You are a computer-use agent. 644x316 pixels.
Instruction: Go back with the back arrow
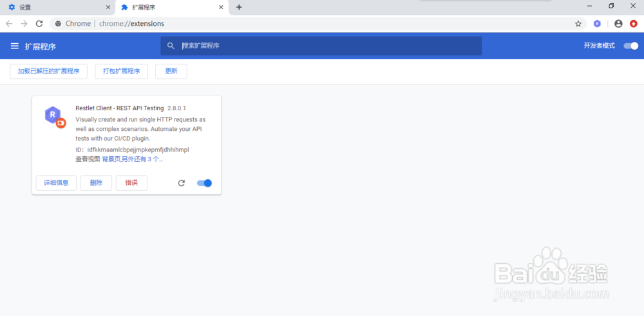tap(9, 24)
